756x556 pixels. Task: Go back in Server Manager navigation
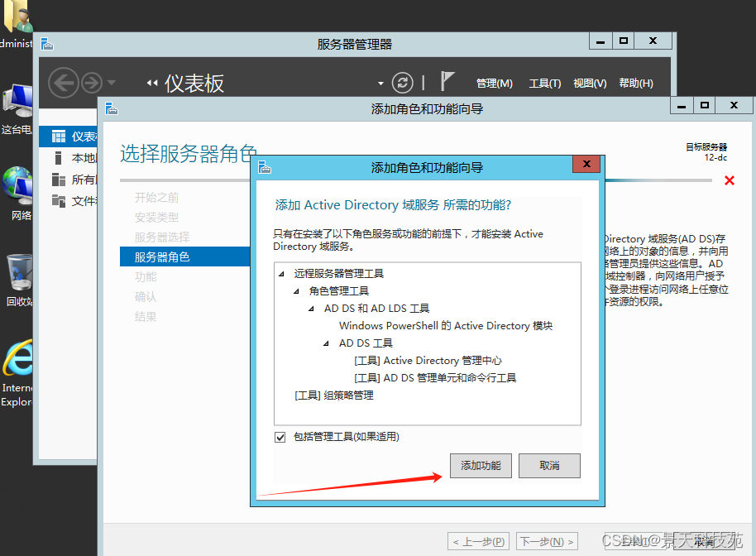pos(64,83)
